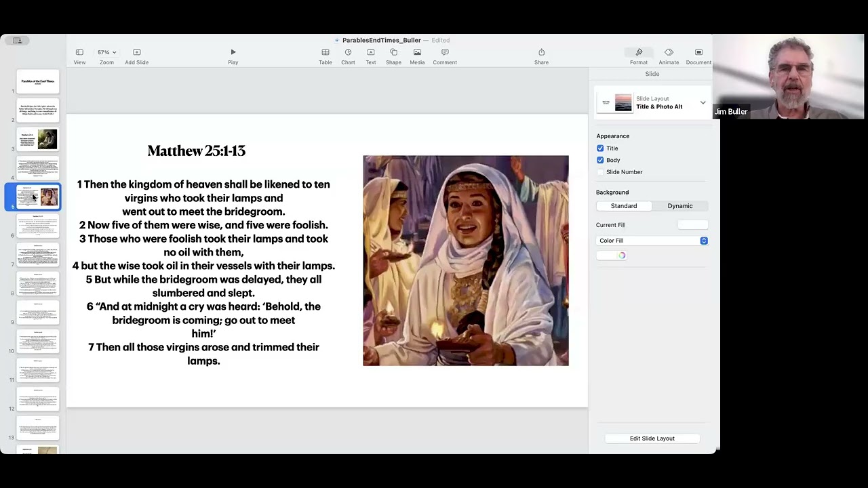Screen dimensions: 868x488
Task: Insert a Chart from toolbar
Action: (348, 52)
